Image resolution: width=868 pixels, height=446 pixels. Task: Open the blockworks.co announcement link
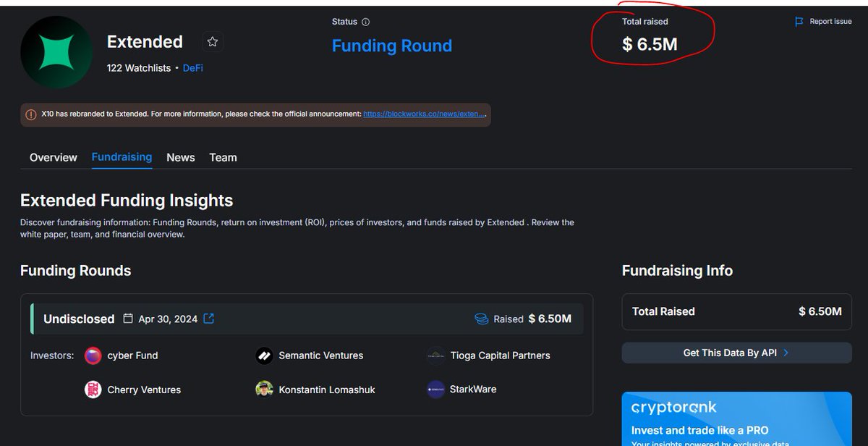[424, 114]
